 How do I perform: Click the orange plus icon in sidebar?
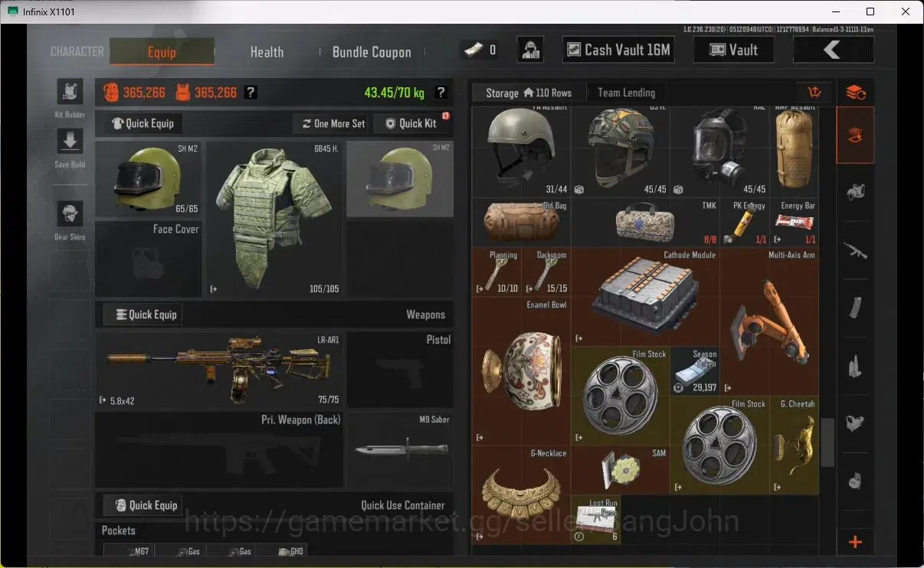[855, 542]
